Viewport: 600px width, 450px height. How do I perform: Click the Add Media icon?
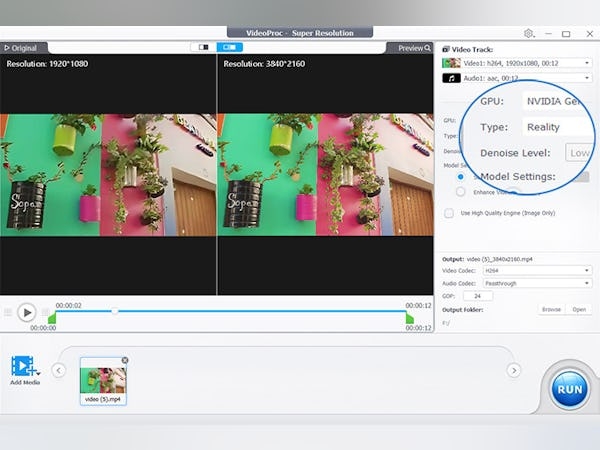[x=24, y=365]
